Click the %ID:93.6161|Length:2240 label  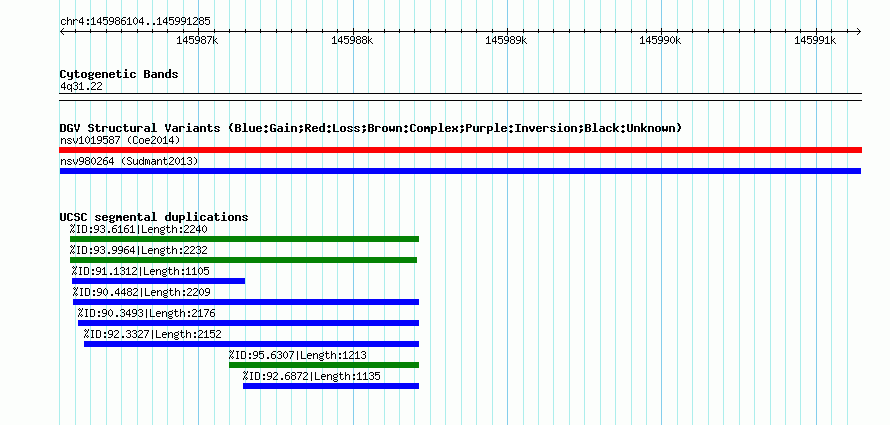138,229
